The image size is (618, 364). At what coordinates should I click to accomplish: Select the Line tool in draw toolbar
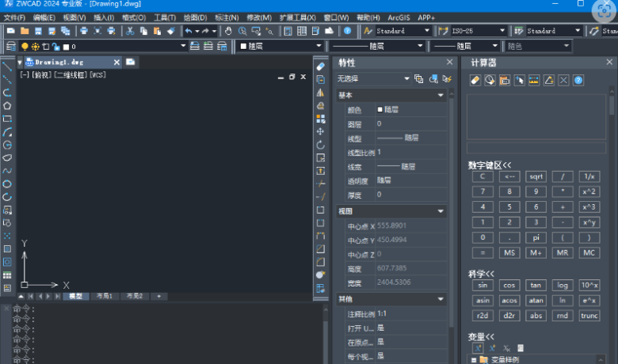point(7,66)
